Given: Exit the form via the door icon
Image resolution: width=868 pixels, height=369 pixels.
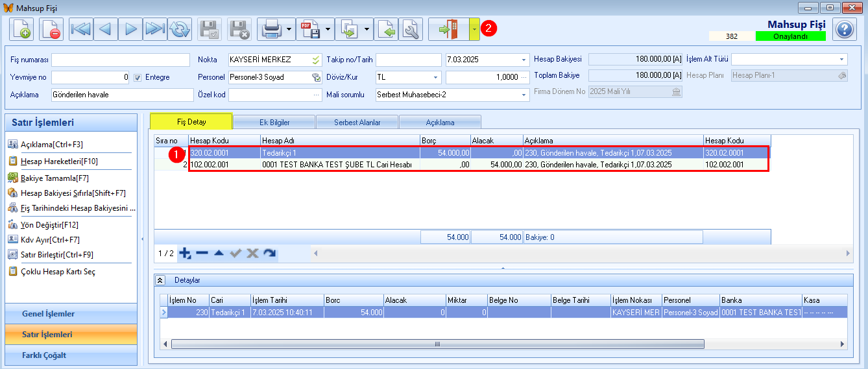Looking at the screenshot, I should click(449, 29).
